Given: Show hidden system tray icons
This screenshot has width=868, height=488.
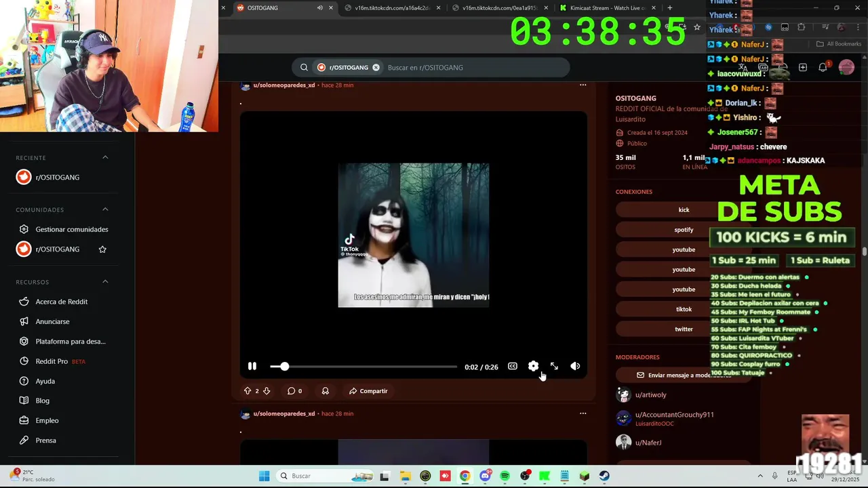Looking at the screenshot, I should (759, 476).
